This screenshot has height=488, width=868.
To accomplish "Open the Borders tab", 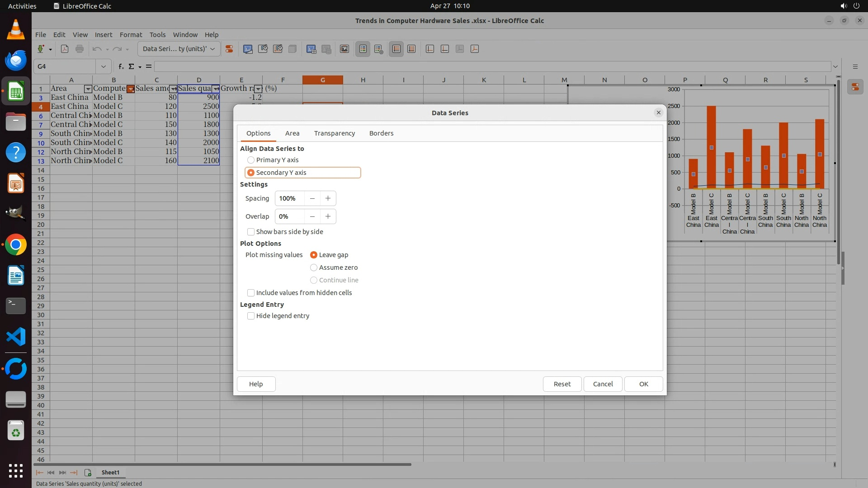I will click(381, 133).
